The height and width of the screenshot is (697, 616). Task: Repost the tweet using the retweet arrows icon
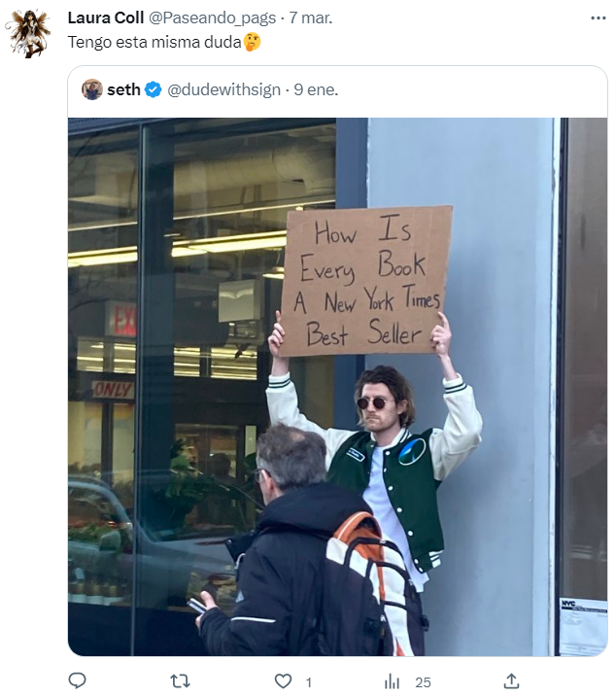(x=181, y=681)
